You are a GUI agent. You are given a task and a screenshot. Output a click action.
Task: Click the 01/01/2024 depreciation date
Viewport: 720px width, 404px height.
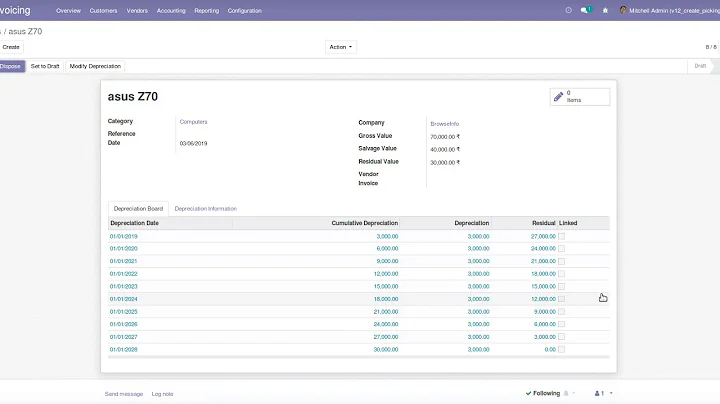124,299
